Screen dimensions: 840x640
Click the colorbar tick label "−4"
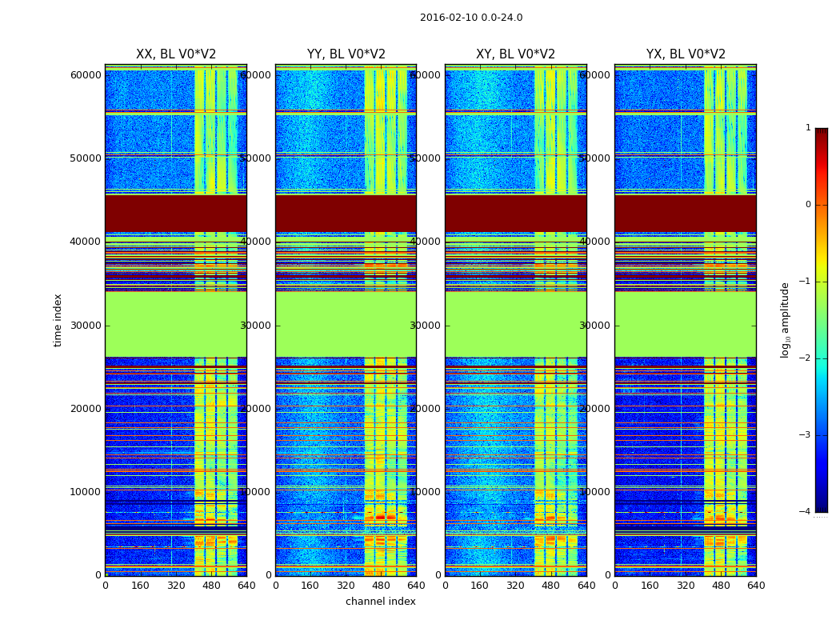tap(805, 512)
